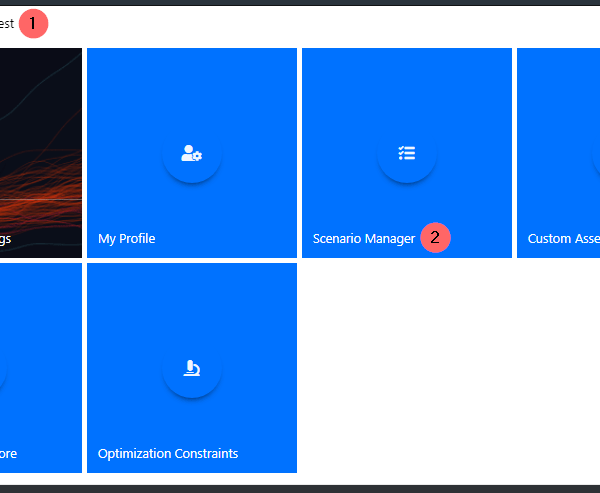Click blank blue area atop Custom Asse… tile
600x493 pixels.
coord(558,80)
